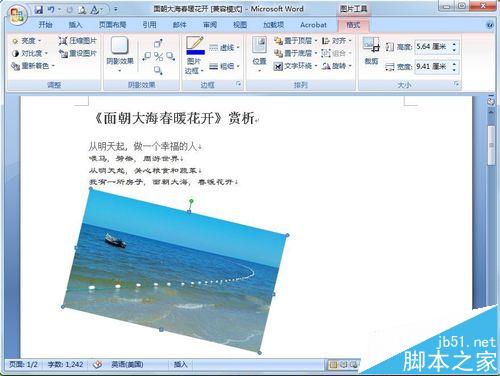Save document with Quick Access icon
Viewport: 500px width, 376px height.
39,9
